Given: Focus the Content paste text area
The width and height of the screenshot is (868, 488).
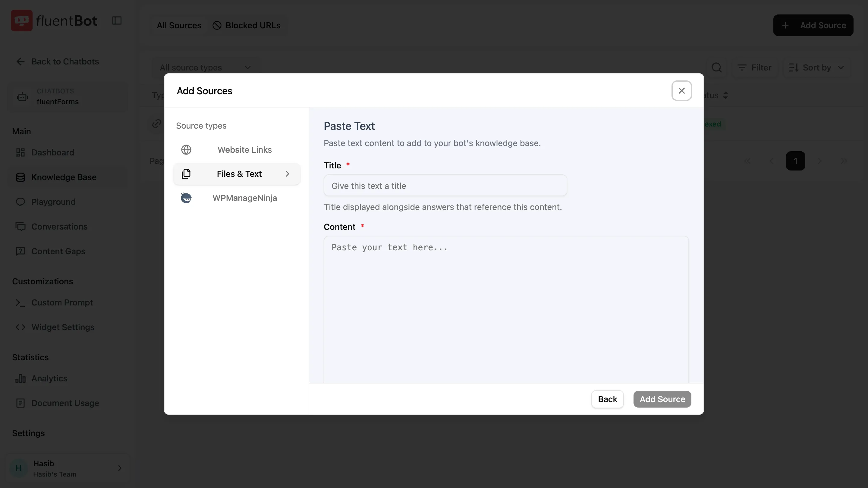Looking at the screenshot, I should (506, 309).
